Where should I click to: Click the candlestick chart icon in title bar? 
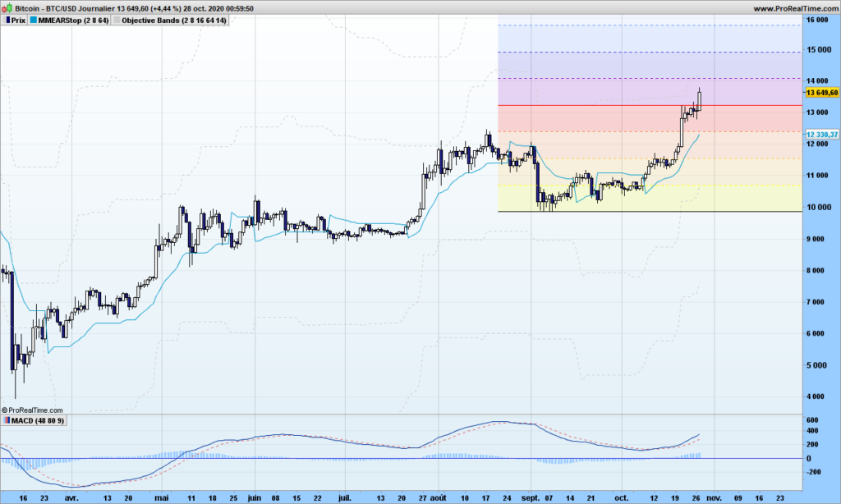tap(7, 8)
